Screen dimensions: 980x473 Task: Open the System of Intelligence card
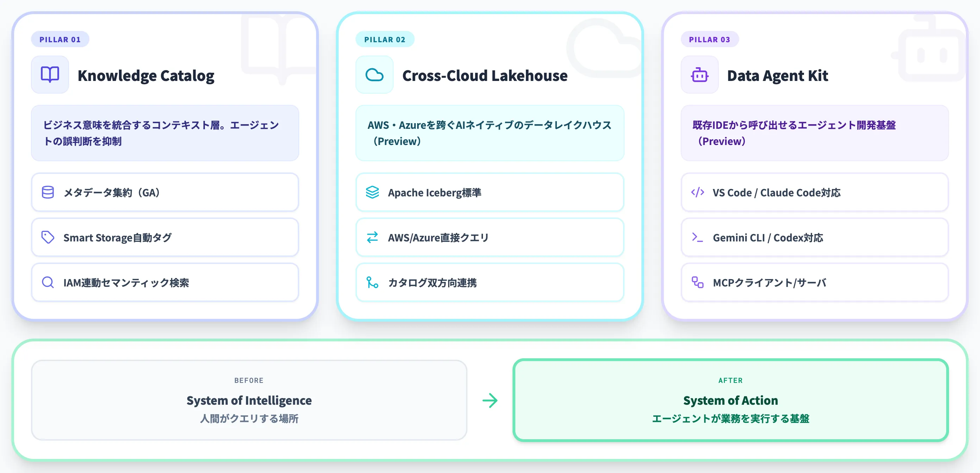(x=249, y=401)
